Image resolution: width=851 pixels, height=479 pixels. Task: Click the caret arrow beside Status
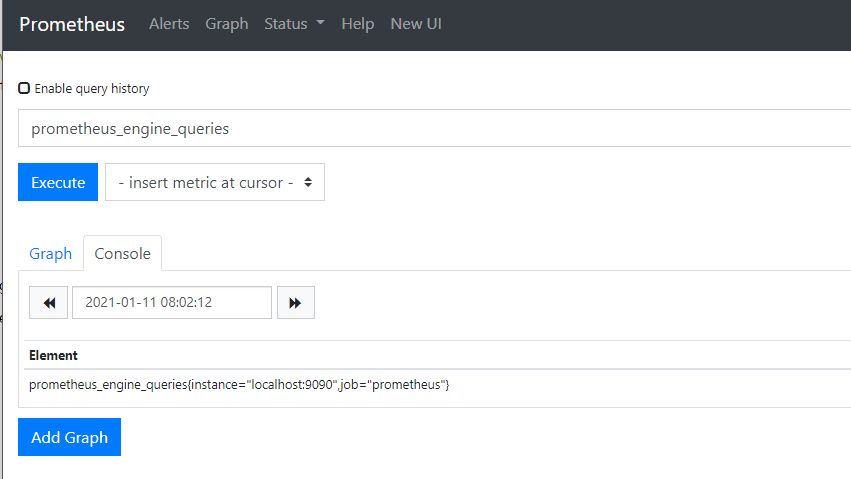tap(320, 24)
